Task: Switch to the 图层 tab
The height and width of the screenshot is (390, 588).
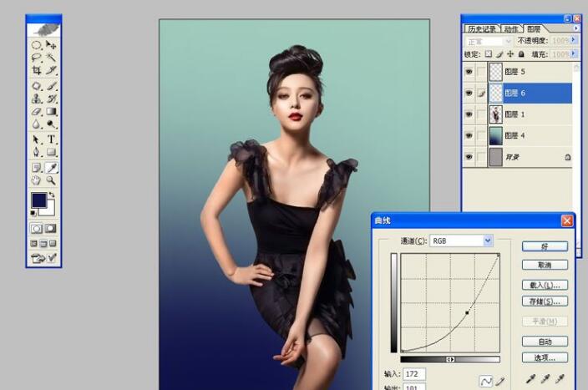Action: (x=534, y=29)
